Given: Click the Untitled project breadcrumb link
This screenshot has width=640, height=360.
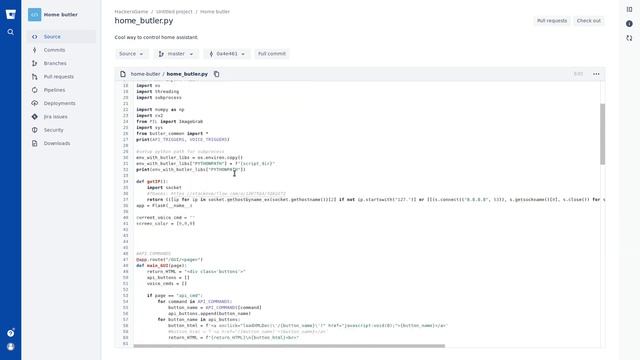Looking at the screenshot, I should pyautogui.click(x=174, y=12).
